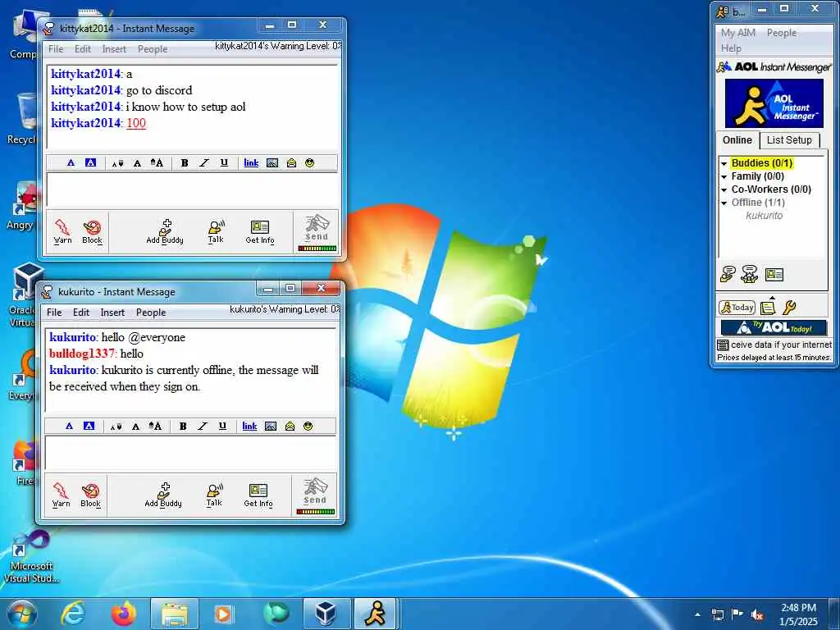Open Edit menu in kittykat2014 window
840x630 pixels.
[x=83, y=48]
